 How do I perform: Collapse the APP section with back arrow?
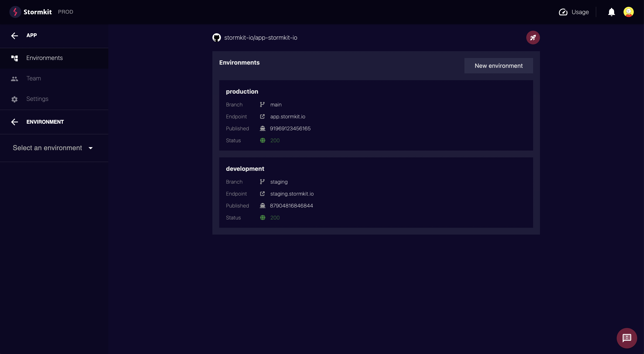coord(14,35)
